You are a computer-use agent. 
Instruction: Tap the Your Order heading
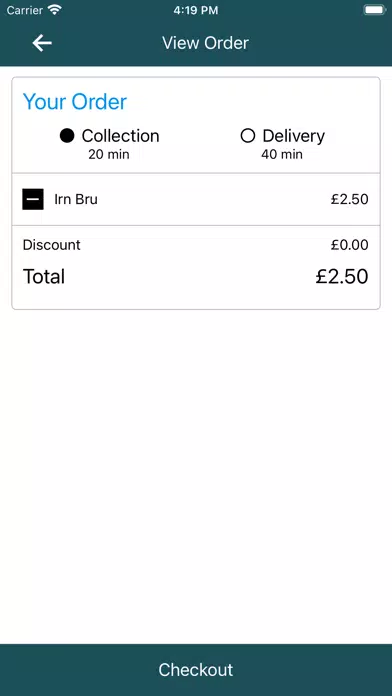[75, 102]
